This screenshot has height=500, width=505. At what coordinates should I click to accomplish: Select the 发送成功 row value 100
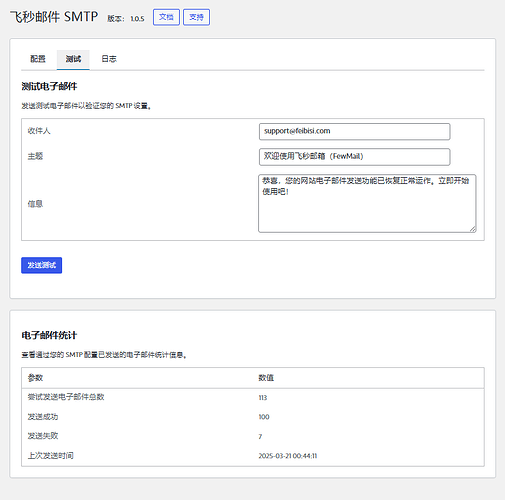pos(264,417)
